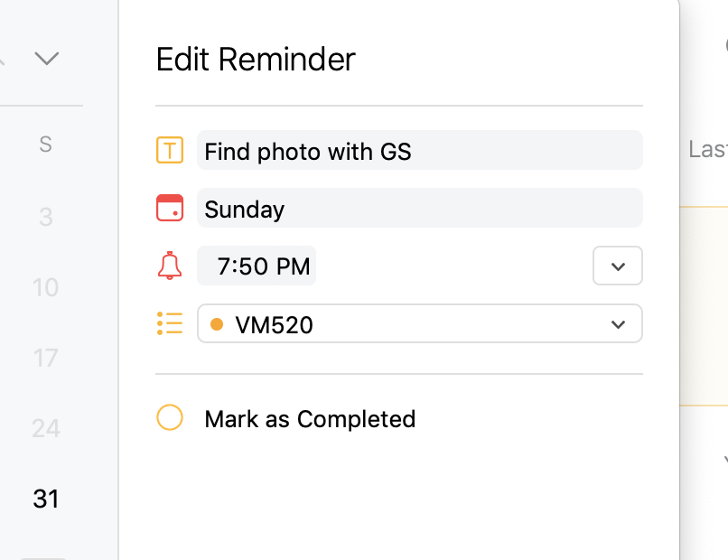Edit the title field "Find photo with GS"
728x560 pixels.
click(x=420, y=150)
